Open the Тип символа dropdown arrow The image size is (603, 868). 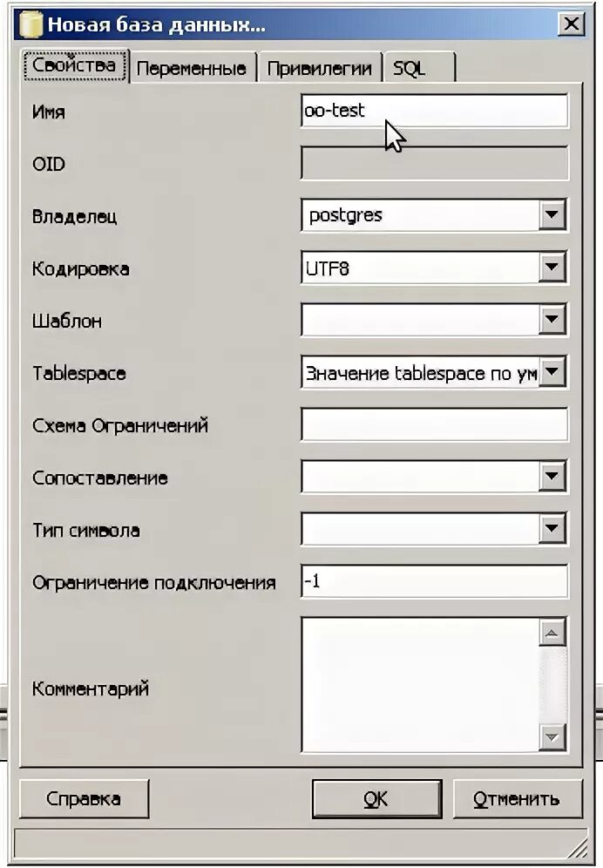point(552,528)
